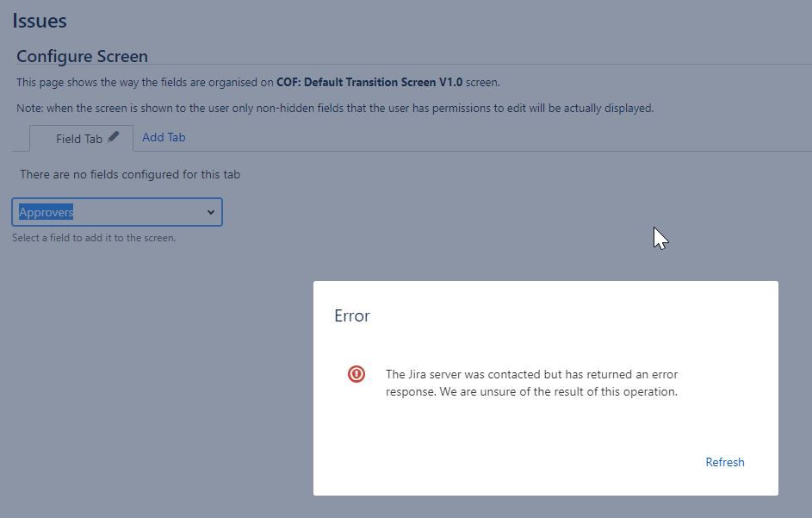812x518 pixels.
Task: Switch to the Field Tab
Action: 76,138
